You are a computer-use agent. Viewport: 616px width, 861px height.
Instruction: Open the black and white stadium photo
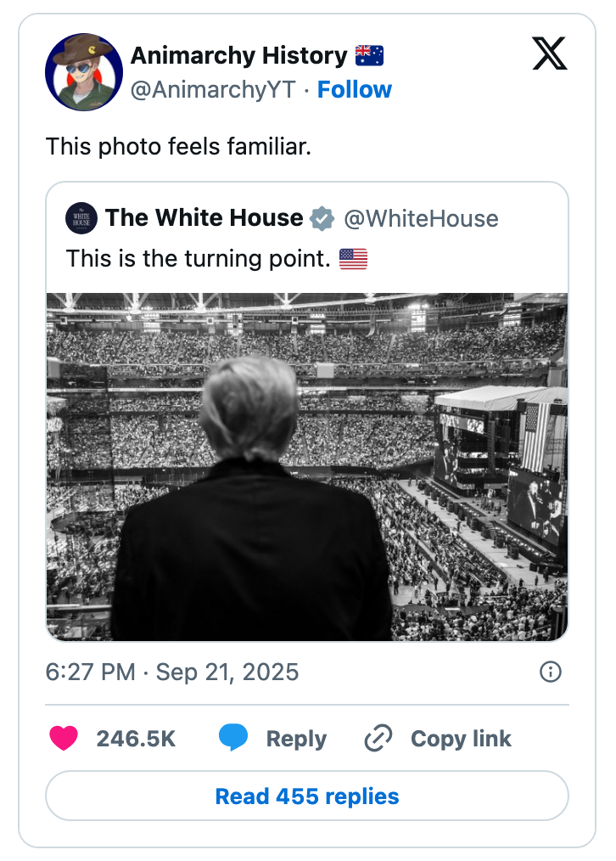pos(307,467)
